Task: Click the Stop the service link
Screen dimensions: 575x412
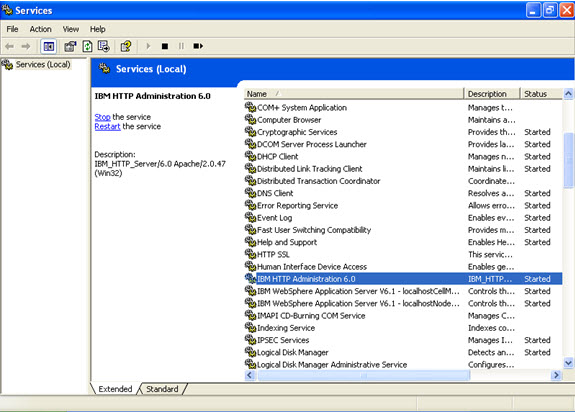Action: click(102, 117)
